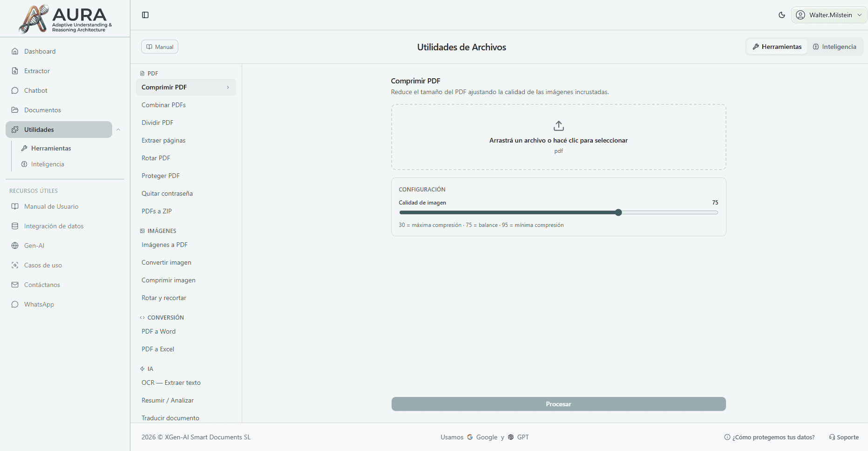Collapse the Utilidades menu with its chevron

(119, 130)
